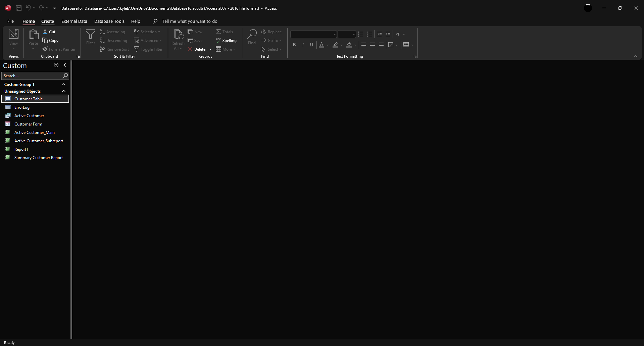Screen dimensions: 644x346
Task: Collapse the Custom Group 1 section
Action: click(x=64, y=84)
